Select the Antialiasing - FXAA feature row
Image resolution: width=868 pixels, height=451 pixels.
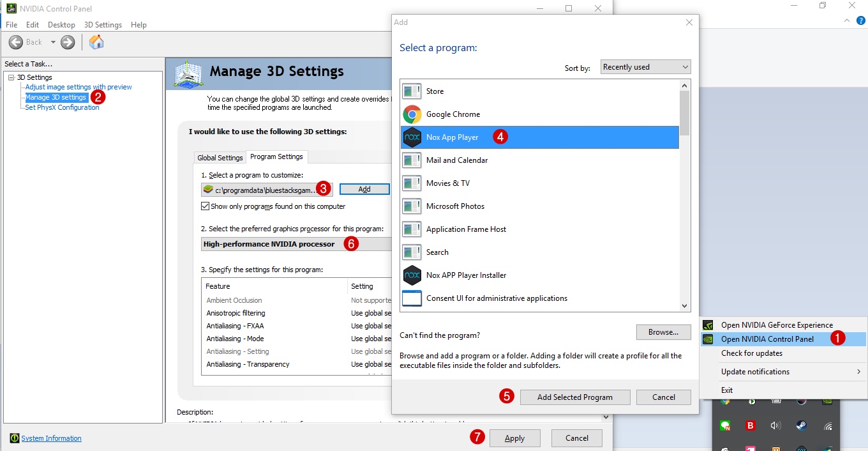tap(297, 326)
